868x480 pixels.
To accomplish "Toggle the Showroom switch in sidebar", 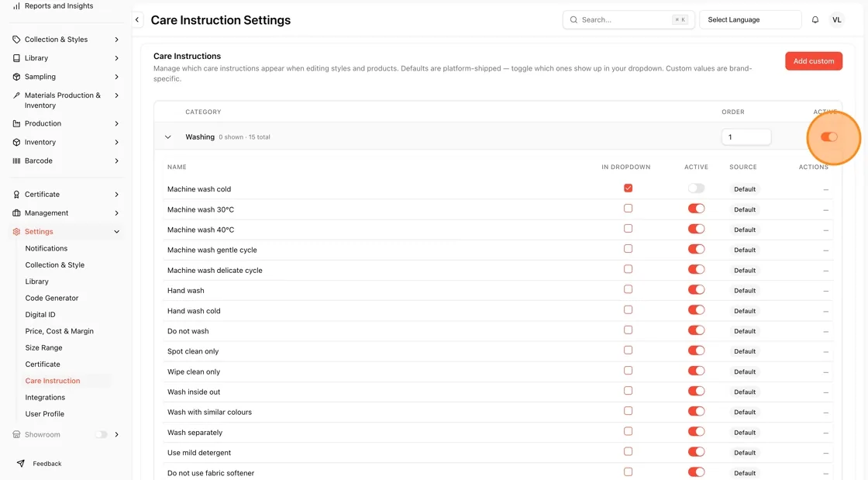I will [x=102, y=434].
